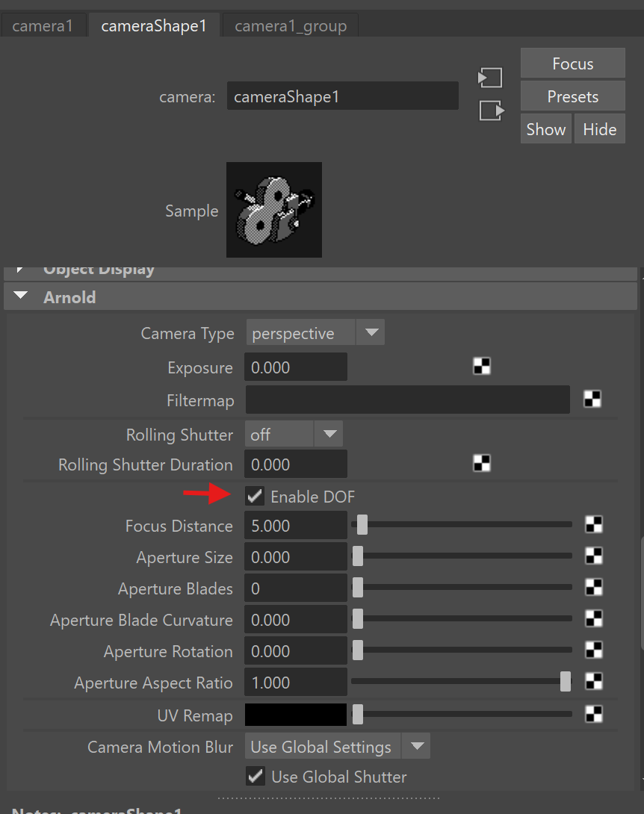Collapse the Arnold section
The width and height of the screenshot is (644, 814).
click(22, 296)
